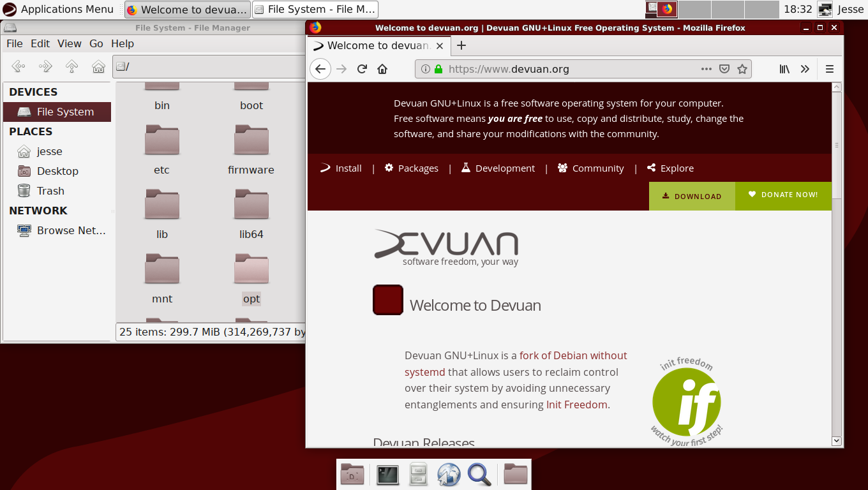This screenshot has height=490, width=868.
Task: Open View menu in File Manager
Action: coord(70,43)
